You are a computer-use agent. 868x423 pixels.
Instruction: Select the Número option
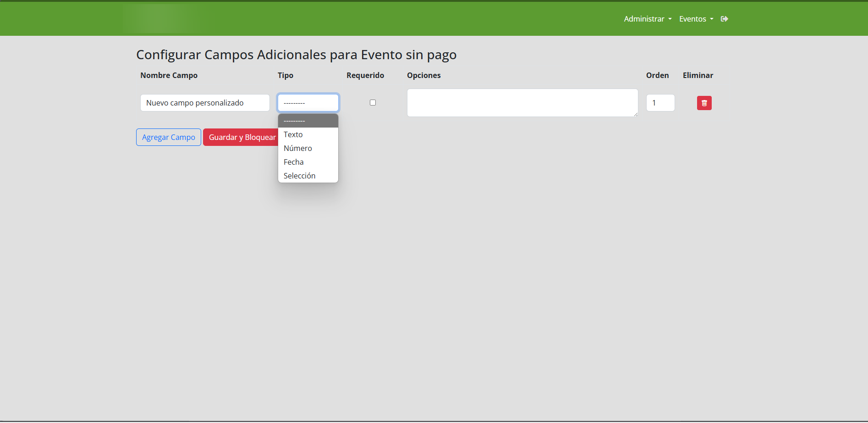tap(298, 148)
